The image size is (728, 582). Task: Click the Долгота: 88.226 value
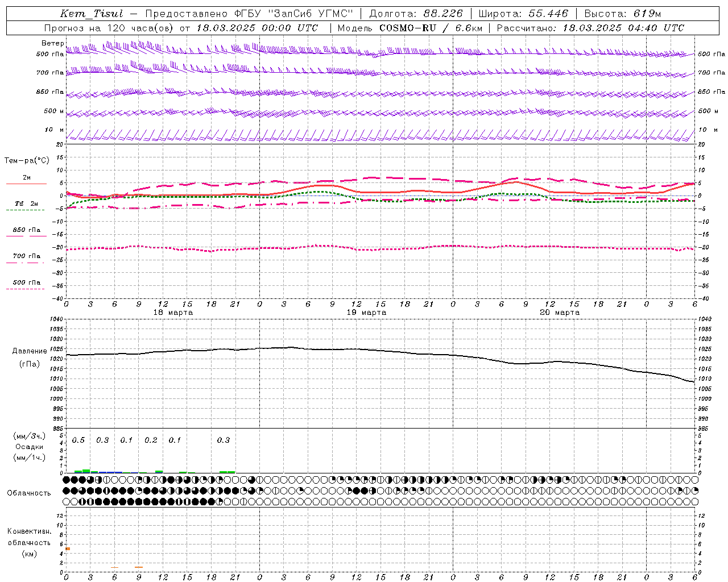(x=416, y=14)
